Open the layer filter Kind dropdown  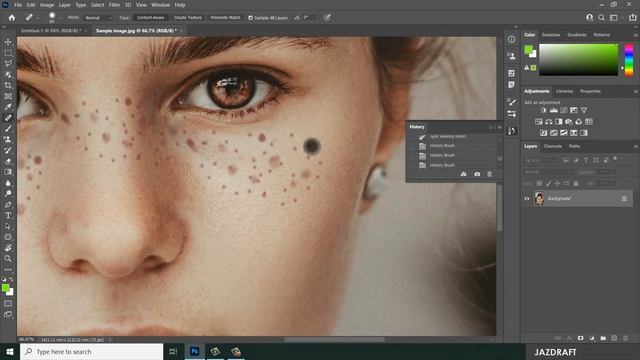pos(542,160)
